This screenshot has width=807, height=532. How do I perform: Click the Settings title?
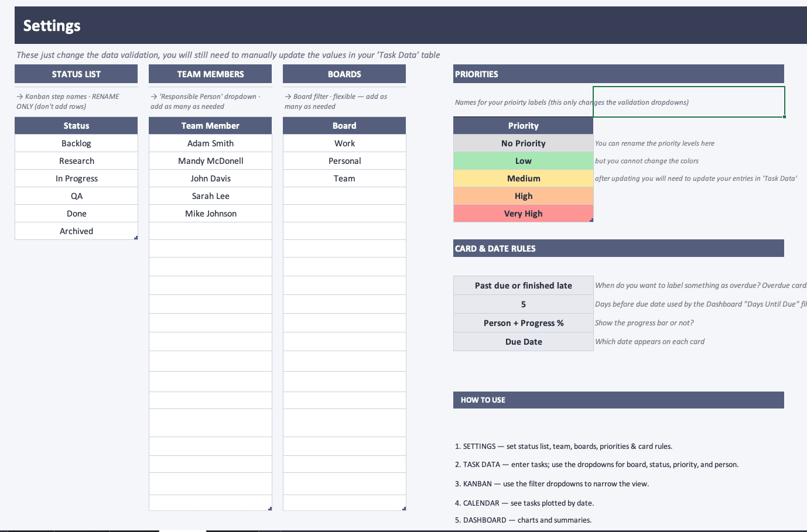pos(52,26)
